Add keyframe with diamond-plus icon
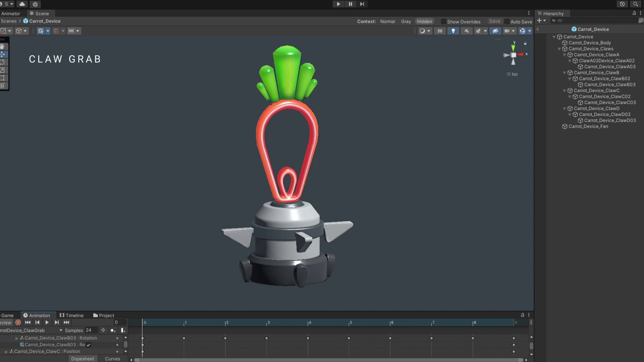Image resolution: width=644 pixels, height=362 pixels. pos(113,330)
